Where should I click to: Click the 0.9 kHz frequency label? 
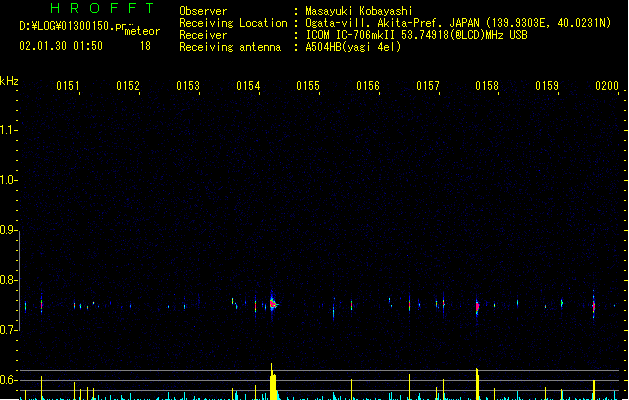tap(8, 230)
